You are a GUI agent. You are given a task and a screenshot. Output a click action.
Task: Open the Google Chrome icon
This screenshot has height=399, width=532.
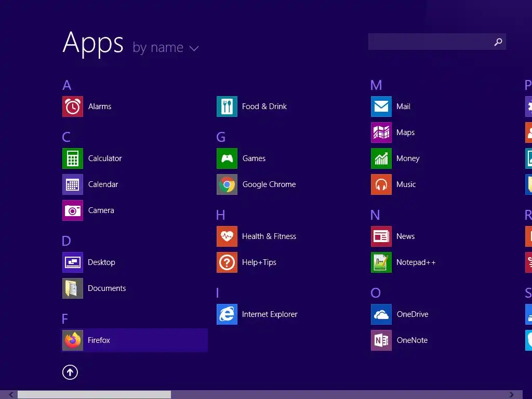pos(227,184)
